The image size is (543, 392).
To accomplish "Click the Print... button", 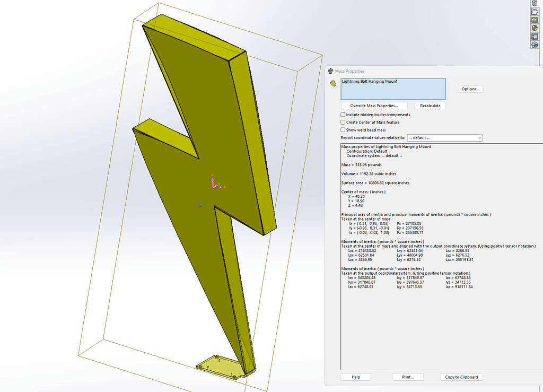I will pos(408,377).
